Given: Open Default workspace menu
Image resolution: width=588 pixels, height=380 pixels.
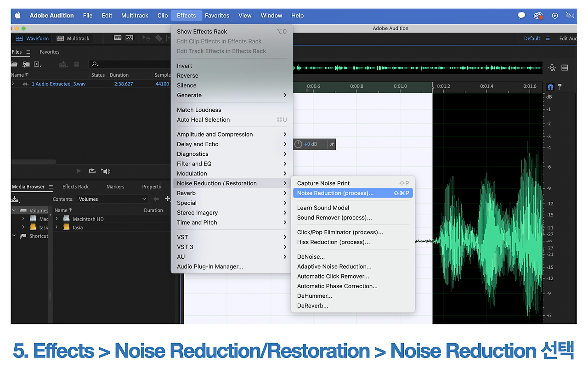Looking at the screenshot, I should point(548,39).
